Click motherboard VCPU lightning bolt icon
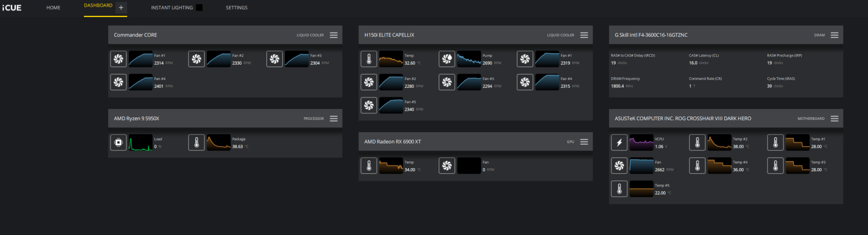Viewport: 868px width, 235px height. [619, 143]
